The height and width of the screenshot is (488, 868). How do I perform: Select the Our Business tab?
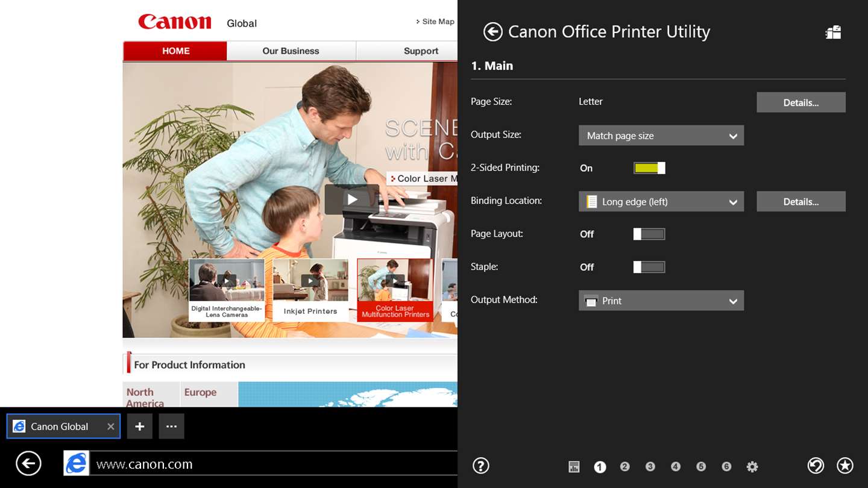(x=291, y=51)
